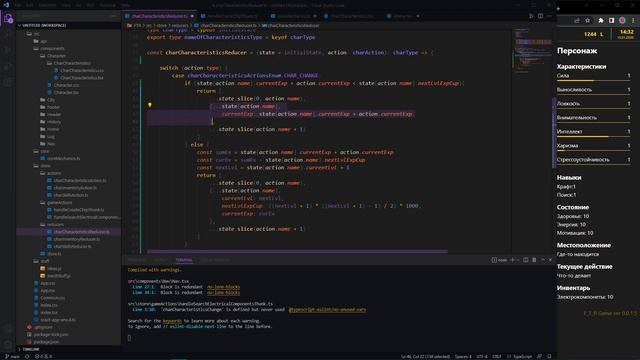Open Terminal menu in menu bar
The height and width of the screenshot is (360, 640).
[x=108, y=5]
